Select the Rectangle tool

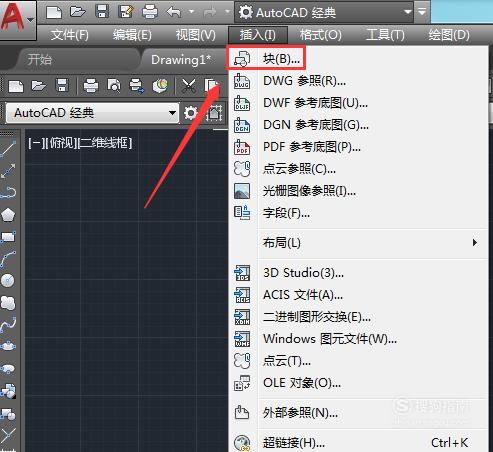tap(8, 237)
